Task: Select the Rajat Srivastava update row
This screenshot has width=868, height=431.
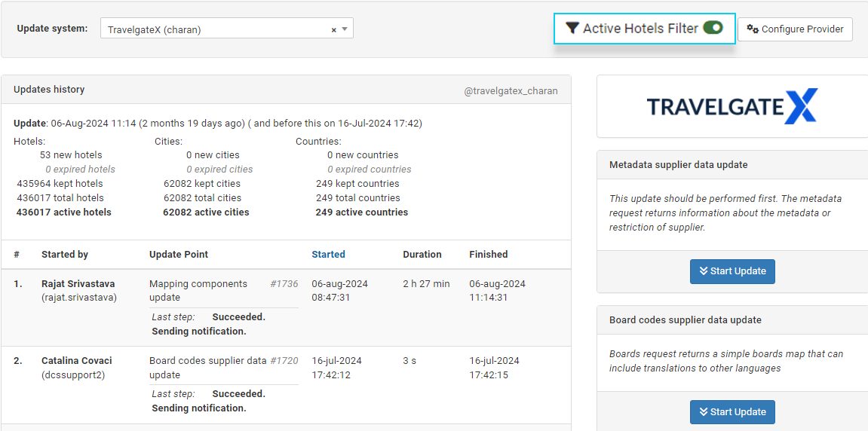Action: tap(78, 284)
